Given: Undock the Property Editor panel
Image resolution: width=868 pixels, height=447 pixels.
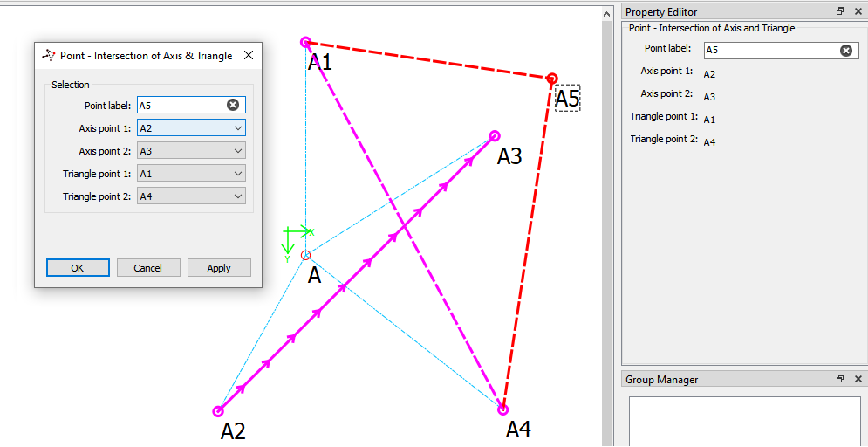Looking at the screenshot, I should pyautogui.click(x=840, y=12).
